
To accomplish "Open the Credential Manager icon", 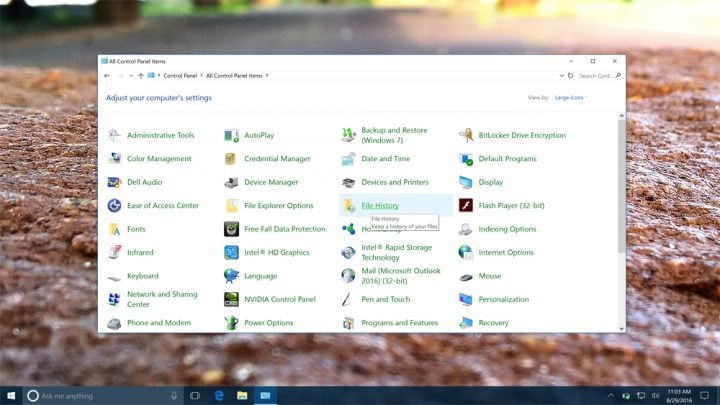I will click(231, 159).
